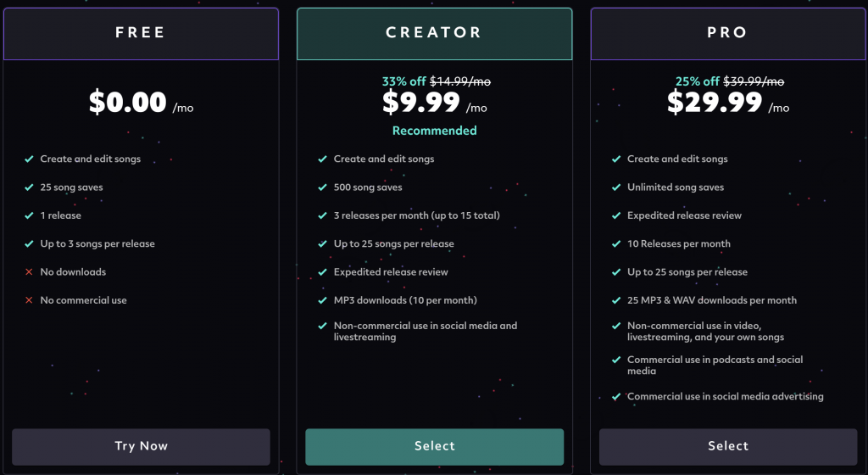
Task: Click the red X beside No downloads
Action: click(29, 271)
